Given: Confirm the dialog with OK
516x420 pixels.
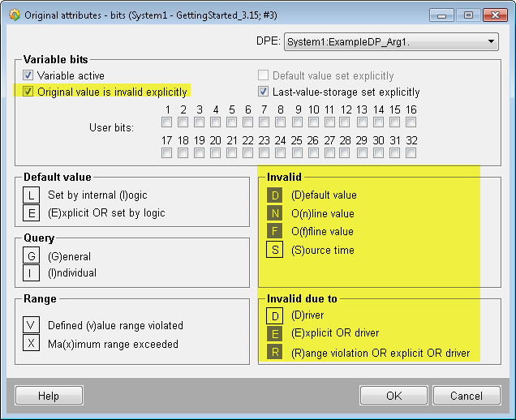Looking at the screenshot, I should coord(393,396).
